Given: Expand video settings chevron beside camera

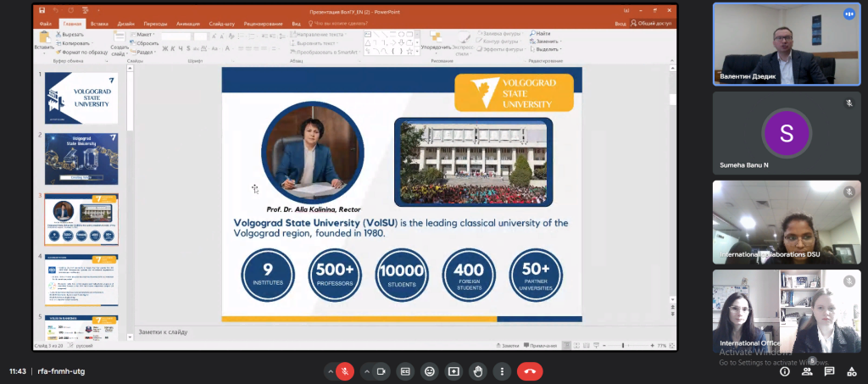Looking at the screenshot, I should (x=366, y=371).
